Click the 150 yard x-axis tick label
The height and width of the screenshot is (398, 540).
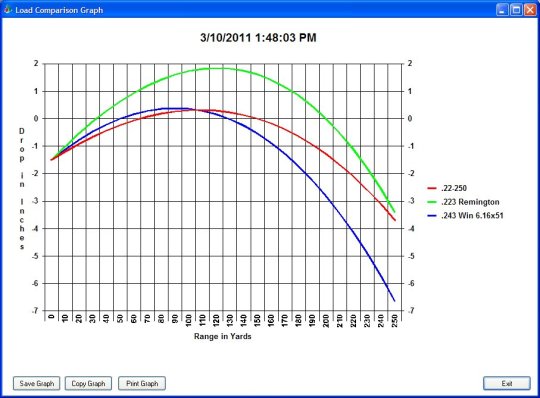point(257,321)
